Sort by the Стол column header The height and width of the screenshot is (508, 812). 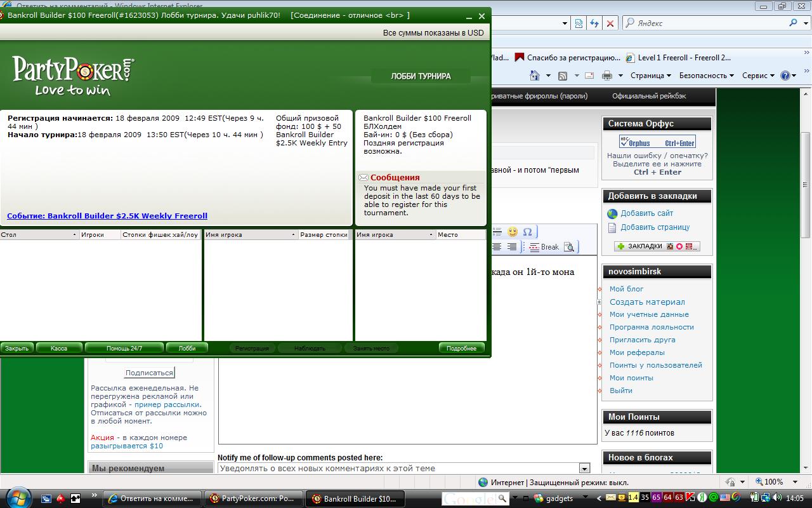pos(39,234)
